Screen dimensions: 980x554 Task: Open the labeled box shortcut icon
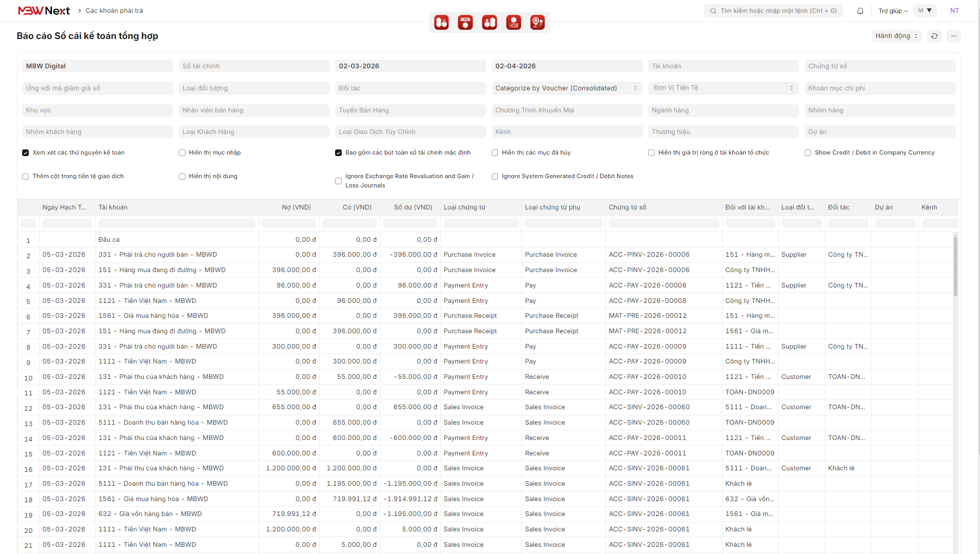(x=465, y=23)
